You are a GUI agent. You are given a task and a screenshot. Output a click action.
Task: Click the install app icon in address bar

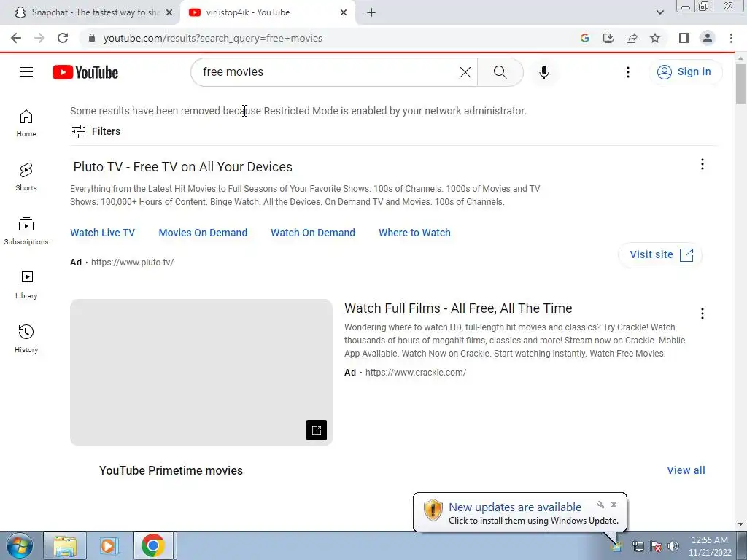tap(608, 38)
